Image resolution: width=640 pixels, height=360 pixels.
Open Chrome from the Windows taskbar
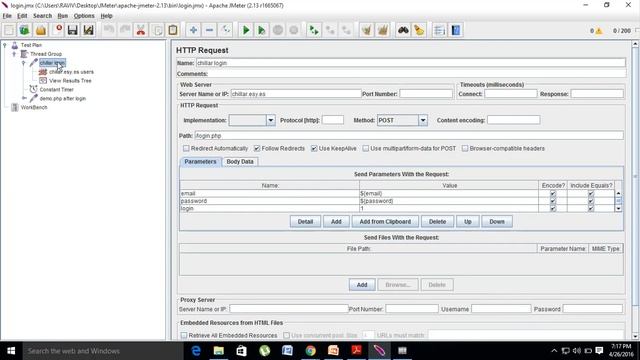point(310,351)
